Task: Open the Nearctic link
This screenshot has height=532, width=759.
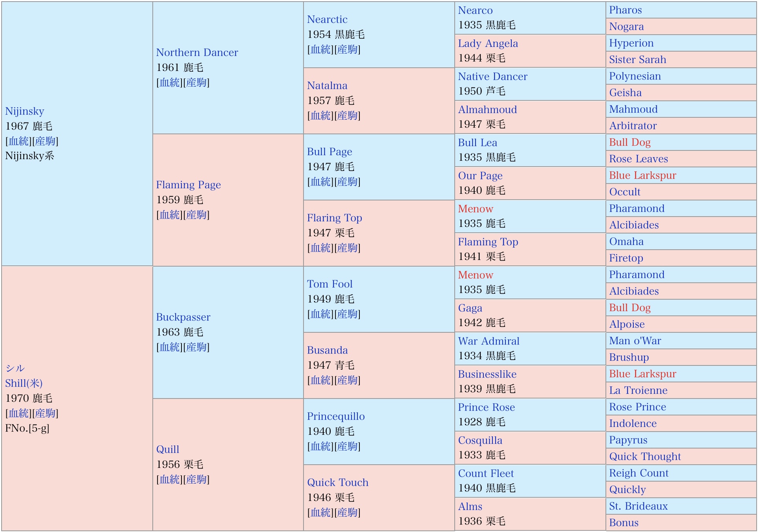Action: pyautogui.click(x=327, y=20)
